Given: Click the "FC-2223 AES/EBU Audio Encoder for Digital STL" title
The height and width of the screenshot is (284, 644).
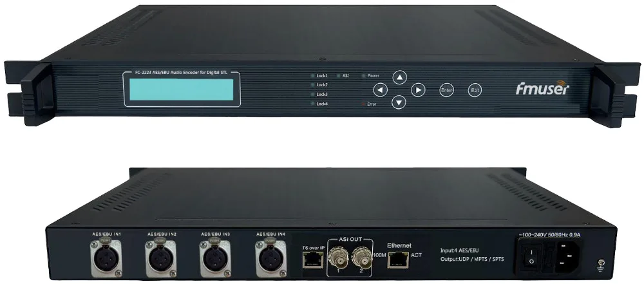Looking at the screenshot, I should point(181,72).
